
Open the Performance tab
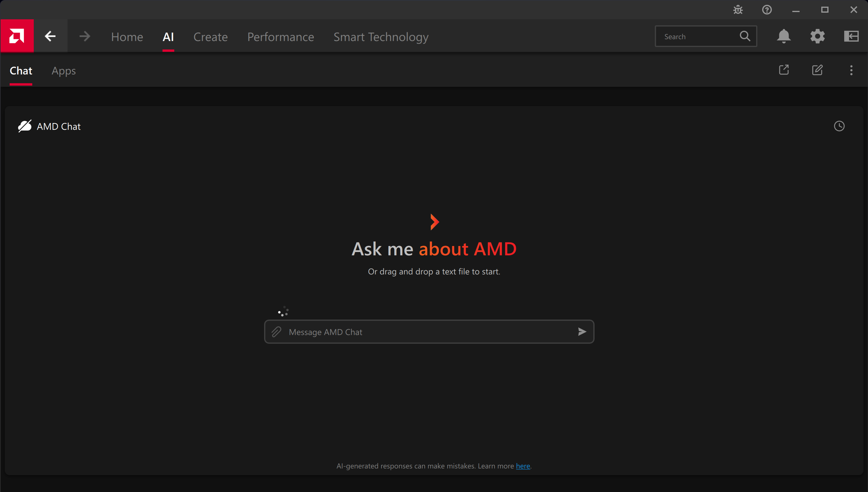click(280, 37)
